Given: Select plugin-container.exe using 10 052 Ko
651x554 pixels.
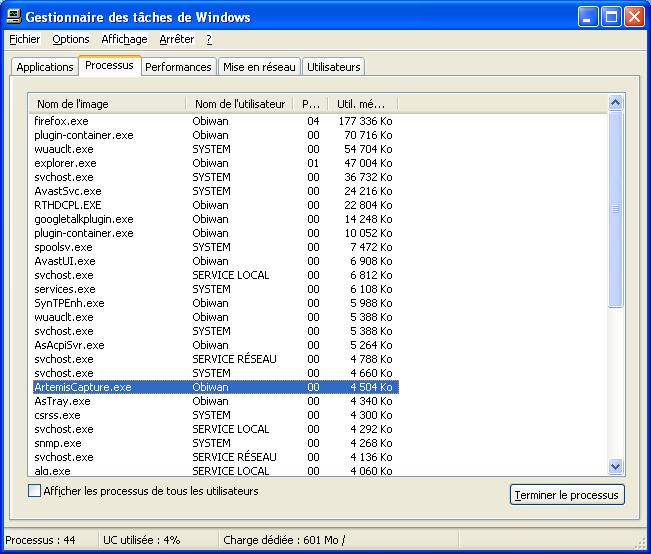Looking at the screenshot, I should 216,233.
